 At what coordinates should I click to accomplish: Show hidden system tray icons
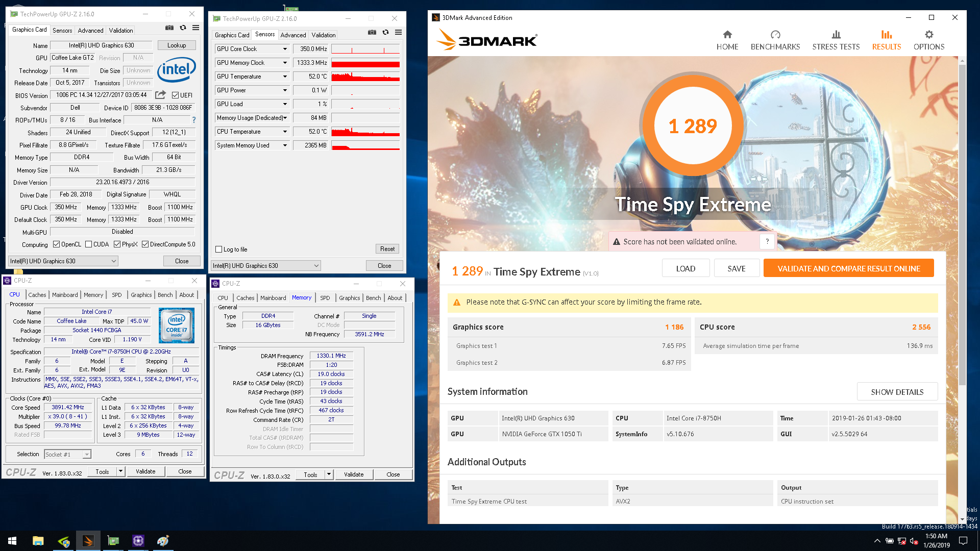[x=877, y=541]
